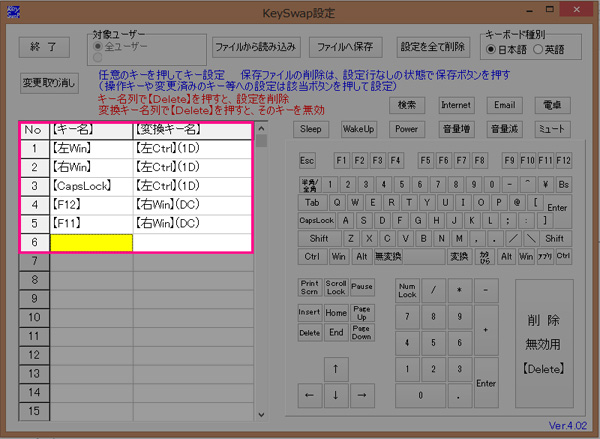The width and height of the screenshot is (600, 439).
Task: Click the large 削除 無効用 Delete button
Action: pyautogui.click(x=544, y=343)
